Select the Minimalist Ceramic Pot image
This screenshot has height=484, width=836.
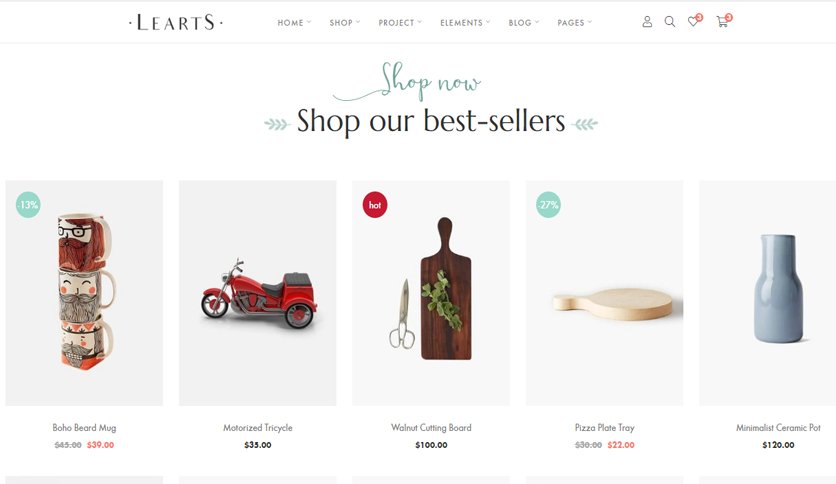point(767,293)
